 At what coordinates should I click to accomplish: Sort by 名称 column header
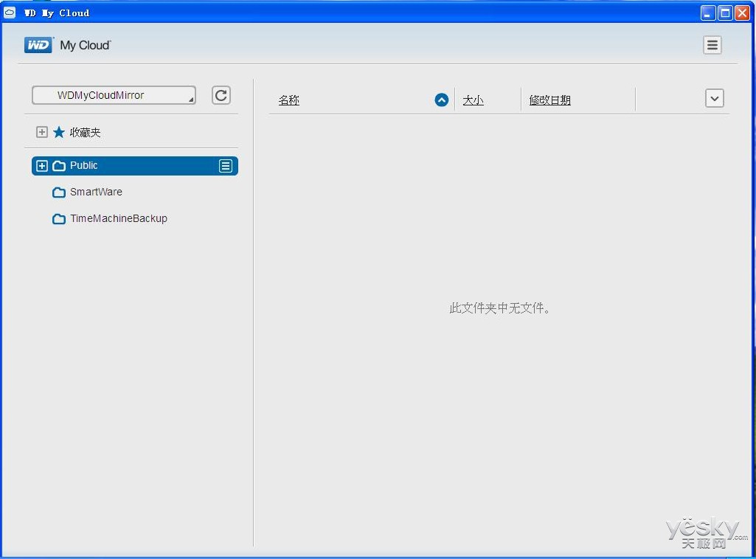coord(289,100)
